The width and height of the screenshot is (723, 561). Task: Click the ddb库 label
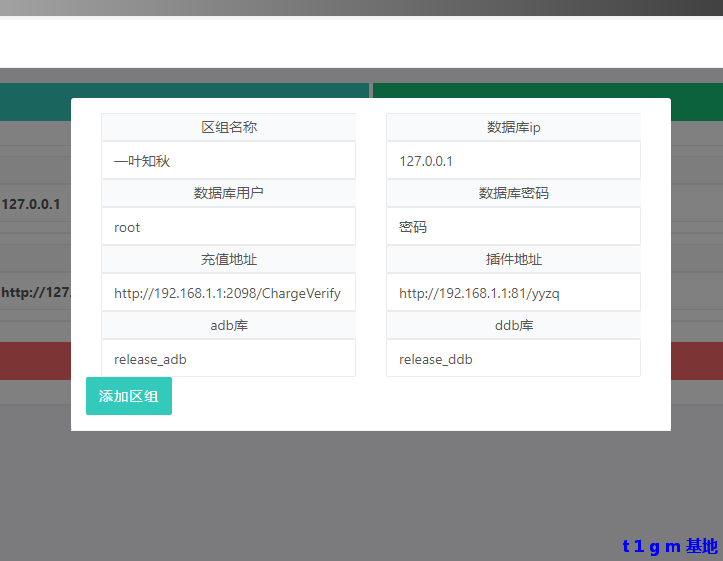(x=514, y=325)
